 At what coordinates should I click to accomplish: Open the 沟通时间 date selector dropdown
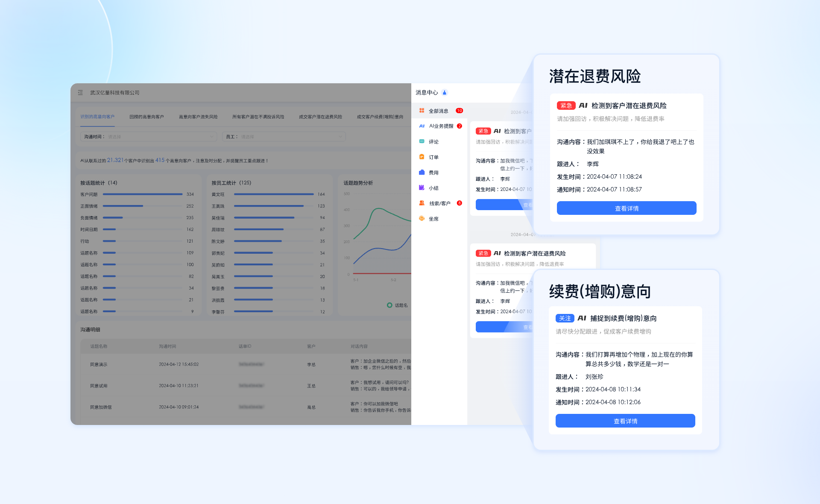(149, 136)
